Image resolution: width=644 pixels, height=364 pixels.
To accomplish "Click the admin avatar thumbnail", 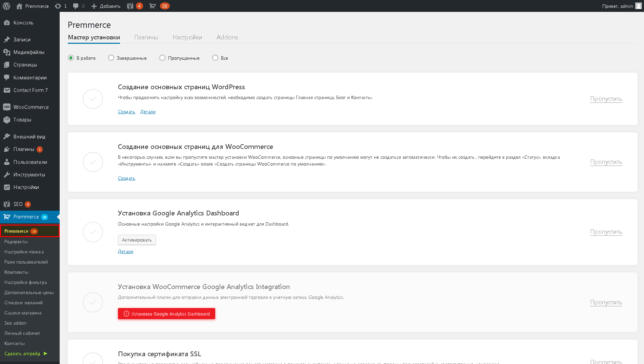I will (x=638, y=6).
